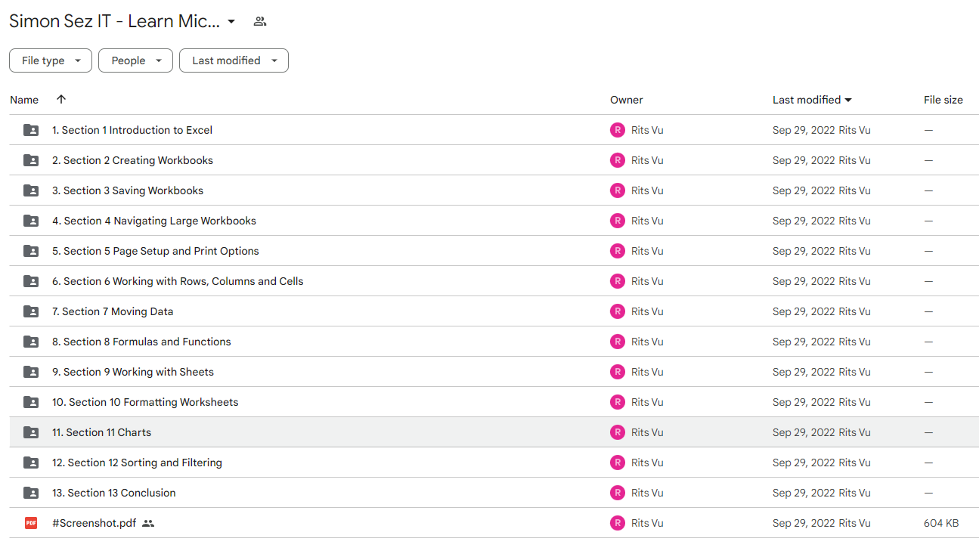The height and width of the screenshot is (560, 979).
Task: Select the folder icon for Section 3 Saving Workbooks
Action: (x=31, y=190)
